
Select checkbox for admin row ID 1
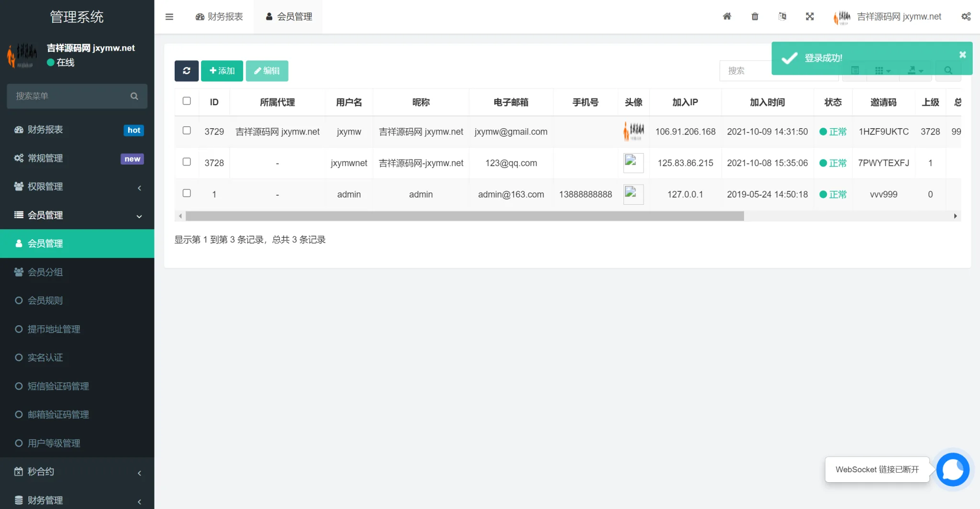(187, 193)
